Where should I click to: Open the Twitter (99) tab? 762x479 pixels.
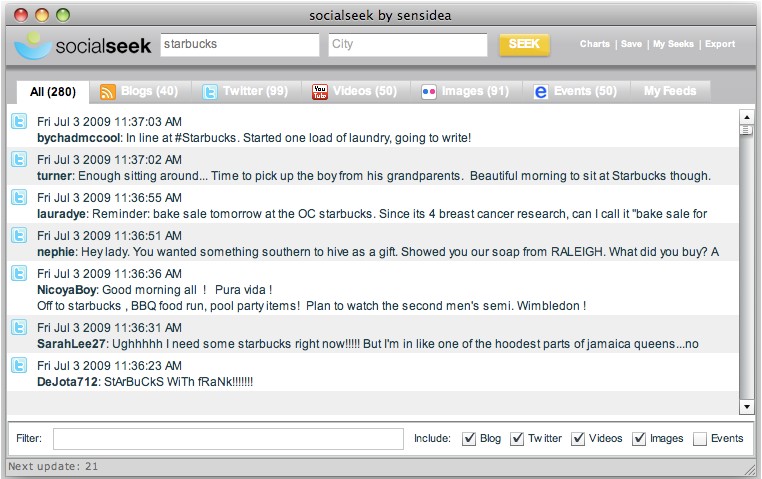pos(246,91)
